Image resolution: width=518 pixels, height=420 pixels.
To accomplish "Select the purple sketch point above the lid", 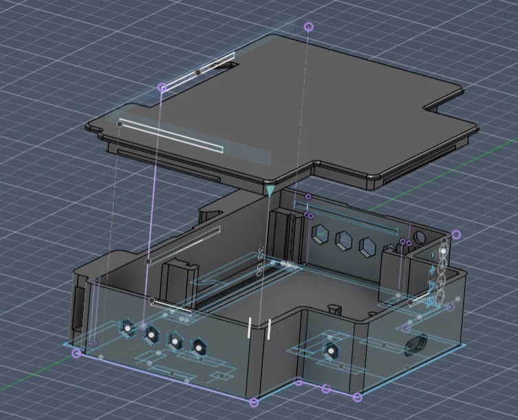I will pos(309,27).
